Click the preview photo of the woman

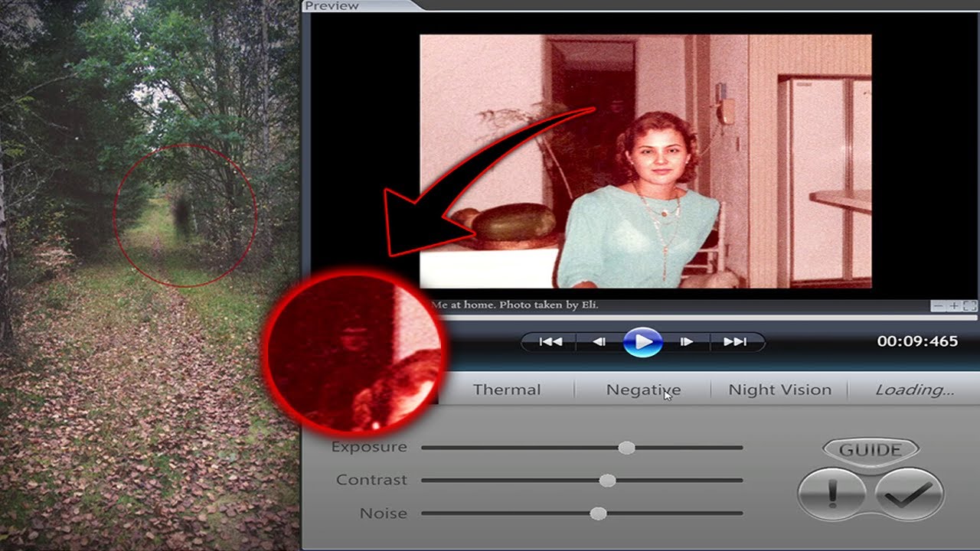[645, 161]
